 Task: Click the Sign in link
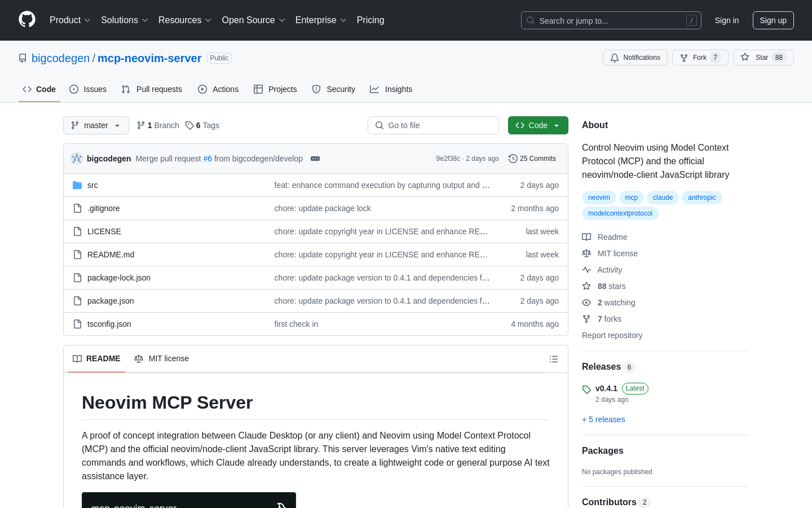pyautogui.click(x=727, y=20)
